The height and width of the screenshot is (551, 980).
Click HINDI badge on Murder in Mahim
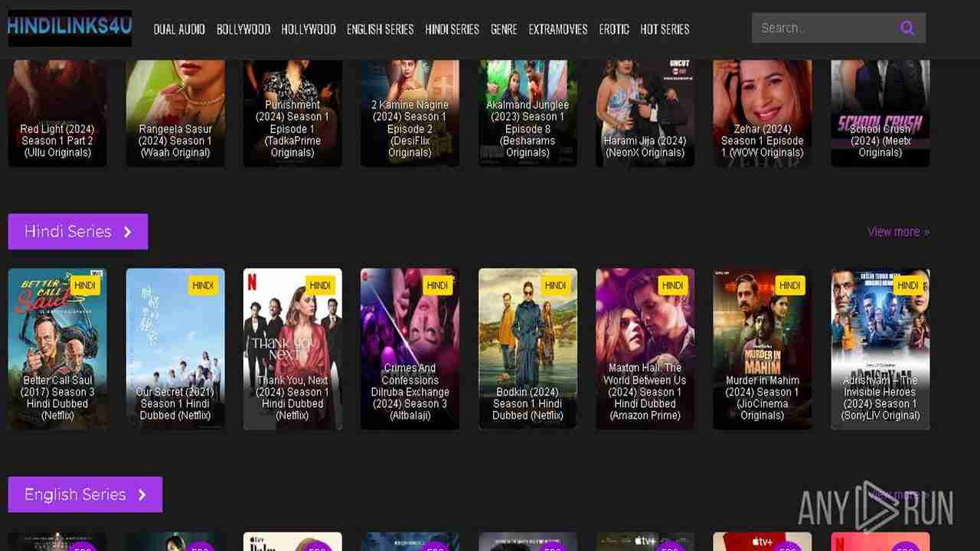point(790,285)
